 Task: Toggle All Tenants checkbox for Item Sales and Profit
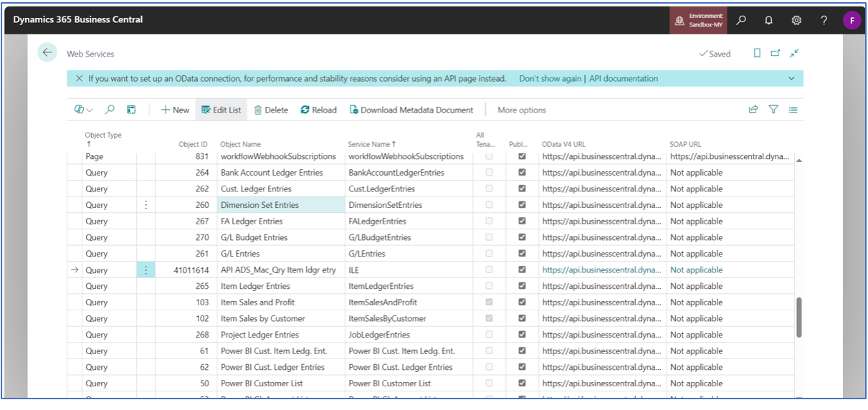coord(490,302)
